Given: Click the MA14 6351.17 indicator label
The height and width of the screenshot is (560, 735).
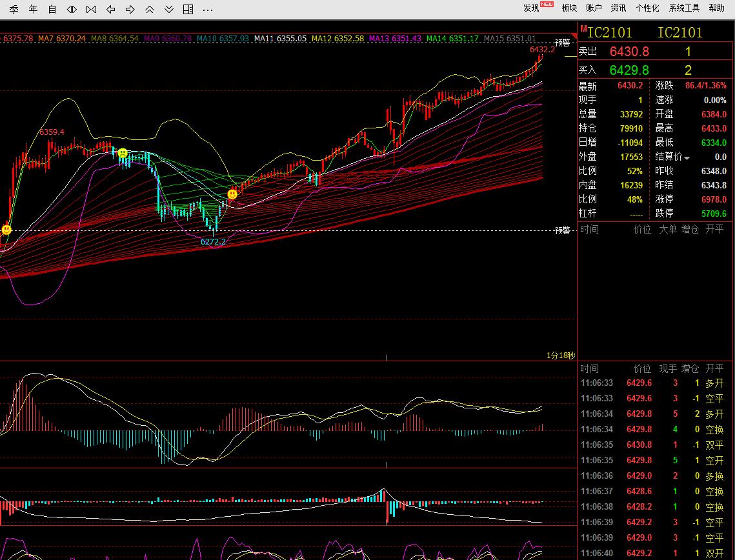Looking at the screenshot, I should tap(453, 39).
